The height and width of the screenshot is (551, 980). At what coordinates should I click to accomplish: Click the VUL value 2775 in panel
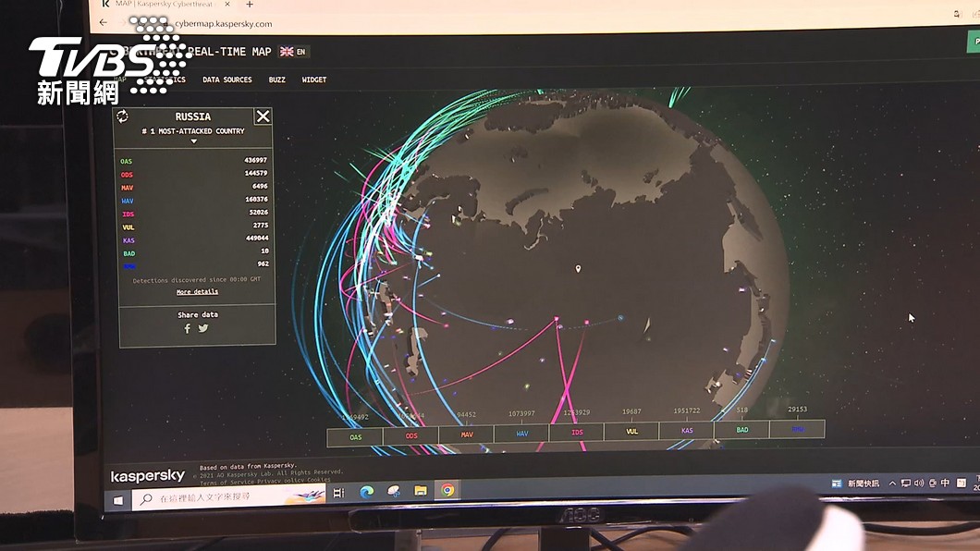click(261, 225)
